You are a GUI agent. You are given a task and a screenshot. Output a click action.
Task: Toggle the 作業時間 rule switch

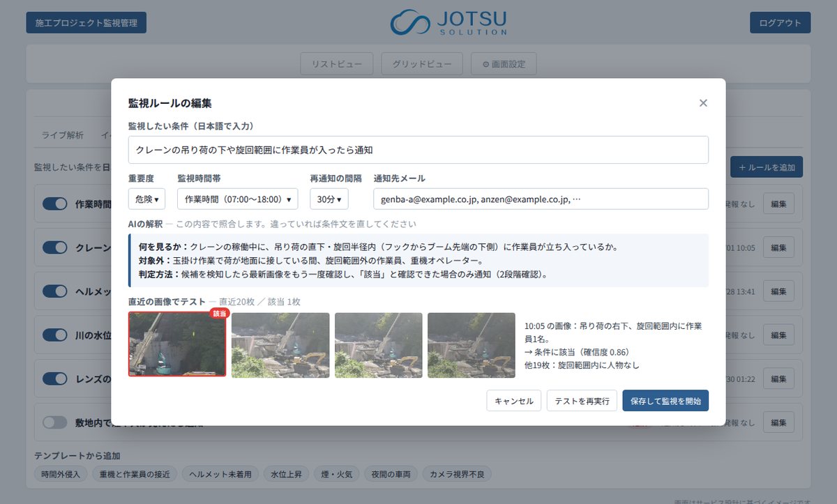[x=55, y=204]
